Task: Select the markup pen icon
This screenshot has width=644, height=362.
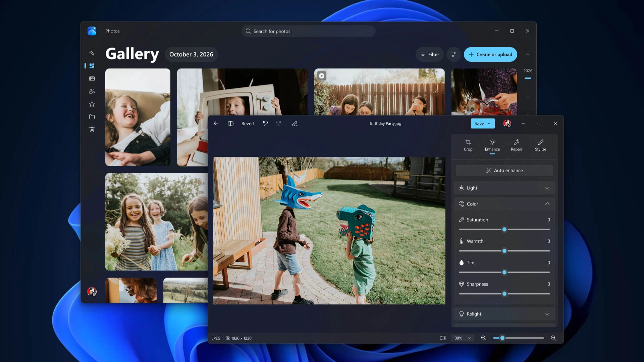Action: pos(294,123)
